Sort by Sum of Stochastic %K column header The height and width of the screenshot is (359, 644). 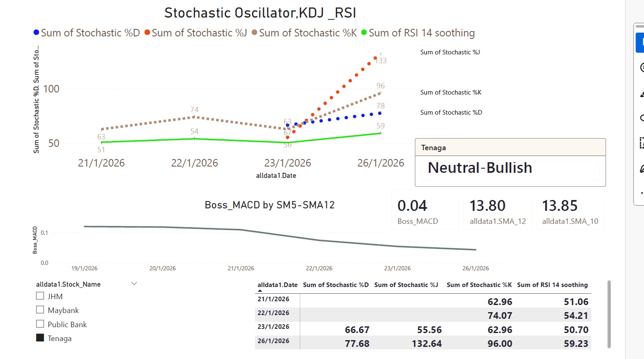click(479, 285)
